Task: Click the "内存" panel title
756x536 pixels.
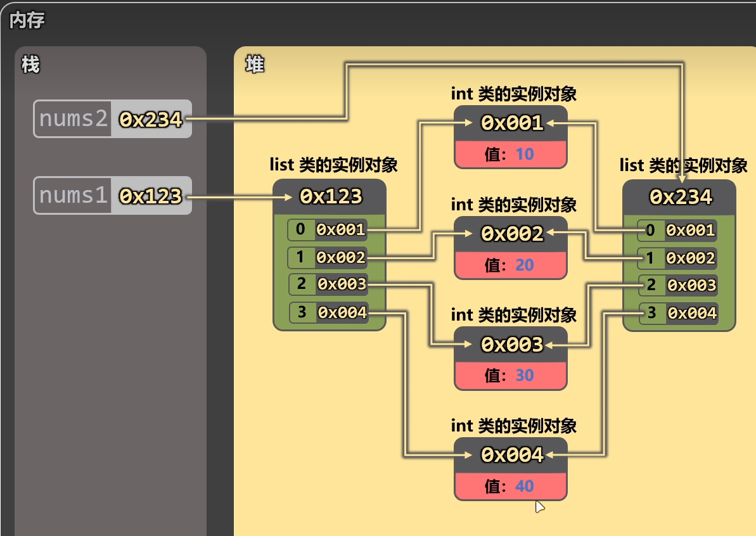Action: 27,20
